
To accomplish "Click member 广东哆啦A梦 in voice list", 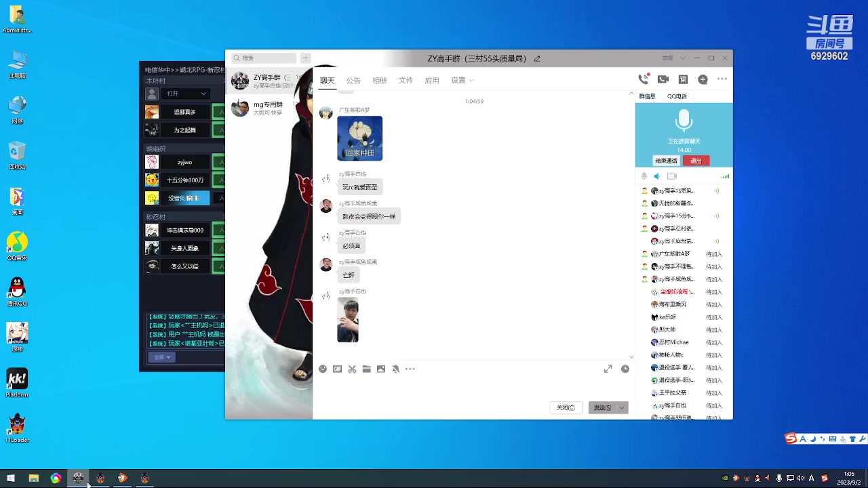I will tap(684, 254).
